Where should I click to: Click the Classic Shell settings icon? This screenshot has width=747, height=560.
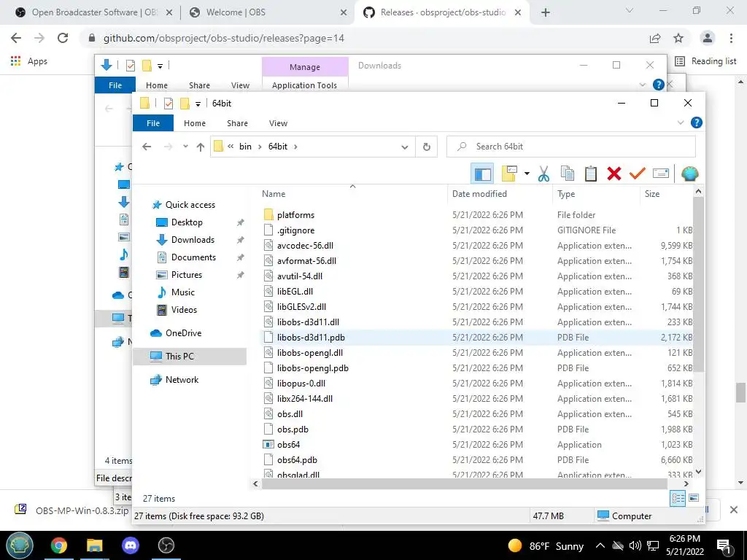pyautogui.click(x=689, y=174)
